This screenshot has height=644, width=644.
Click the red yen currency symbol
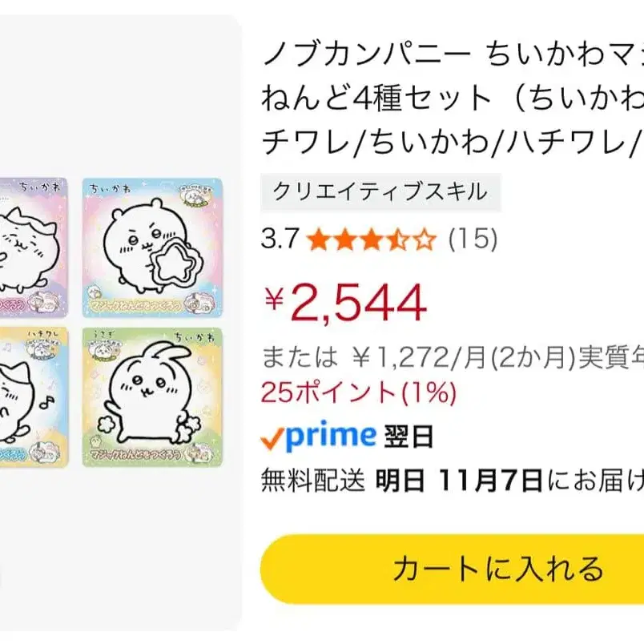(x=275, y=301)
